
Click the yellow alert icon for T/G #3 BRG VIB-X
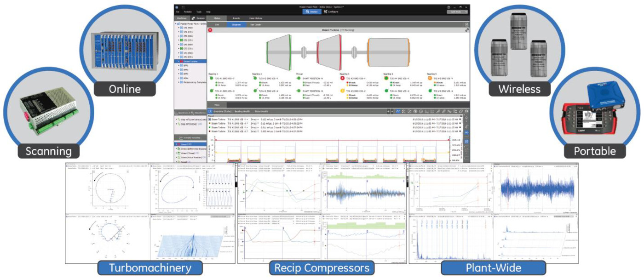coord(342,91)
